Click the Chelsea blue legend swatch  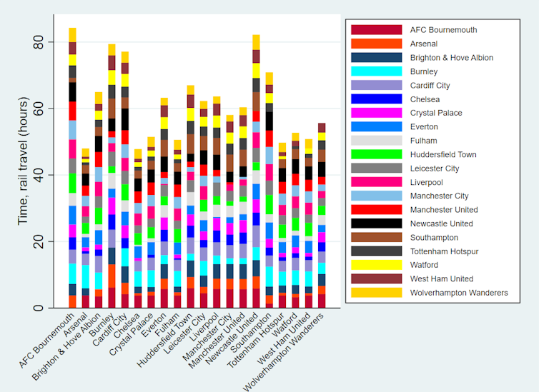click(377, 99)
